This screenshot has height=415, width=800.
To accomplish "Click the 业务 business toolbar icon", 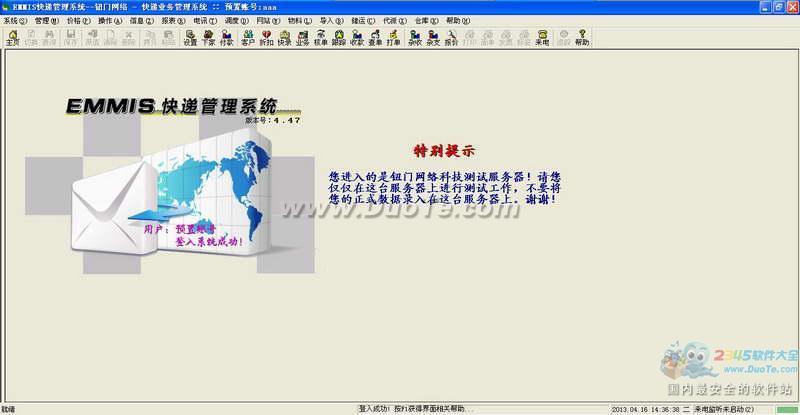I will pyautogui.click(x=303, y=38).
